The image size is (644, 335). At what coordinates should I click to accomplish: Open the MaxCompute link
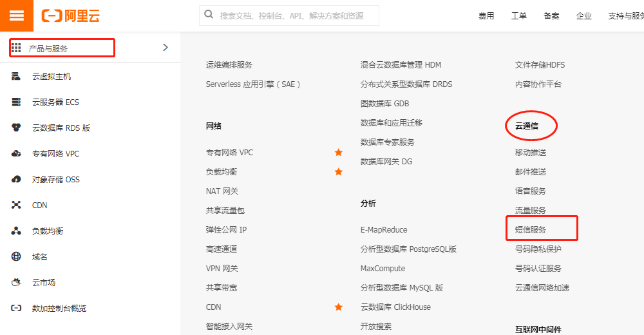(383, 269)
